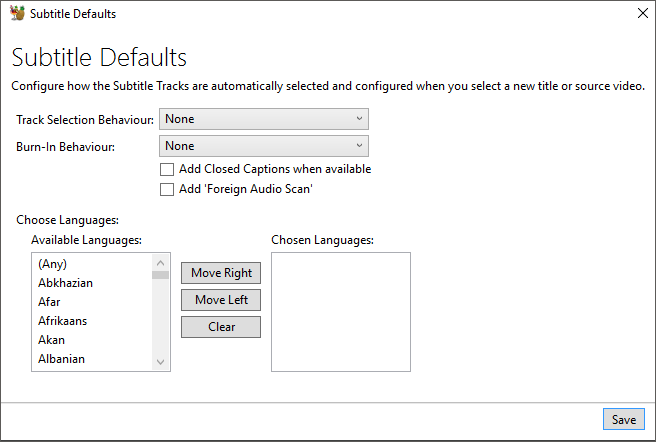656x442 pixels.
Task: Click the language list scroll-down arrow
Action: [x=160, y=362]
